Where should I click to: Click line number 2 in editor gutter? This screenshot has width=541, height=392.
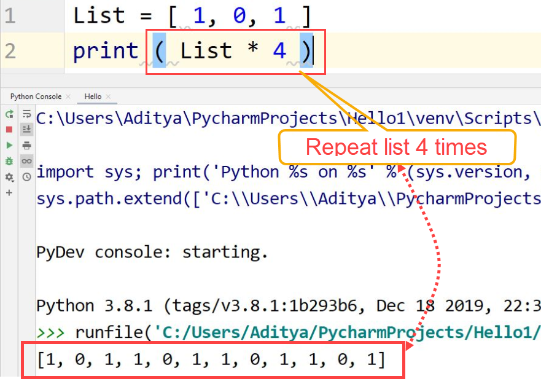(10, 51)
